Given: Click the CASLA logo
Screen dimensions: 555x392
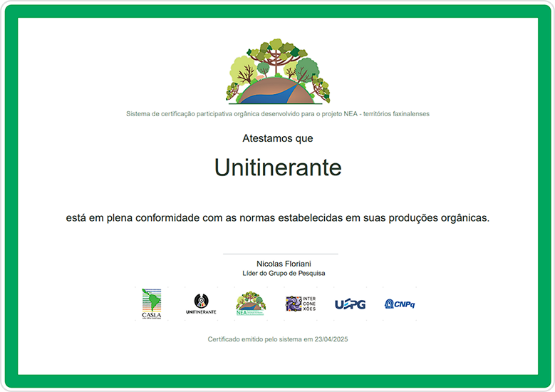Looking at the screenshot, I should click(152, 304).
